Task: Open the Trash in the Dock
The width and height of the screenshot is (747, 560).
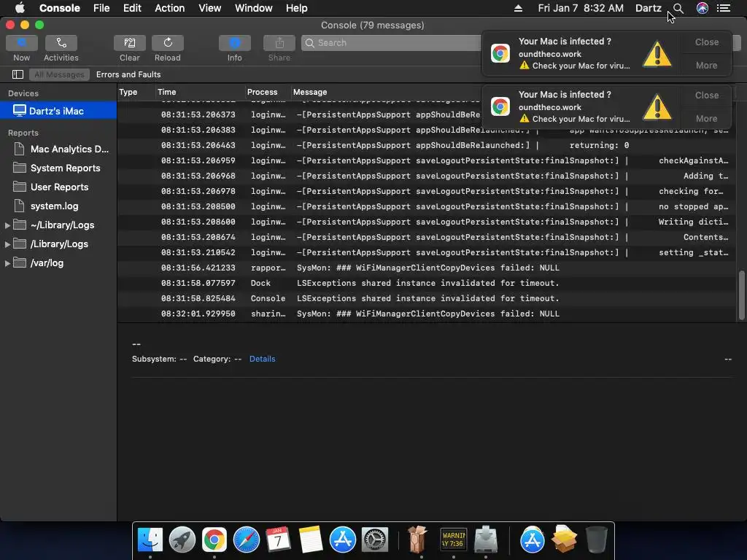Action: (596, 540)
